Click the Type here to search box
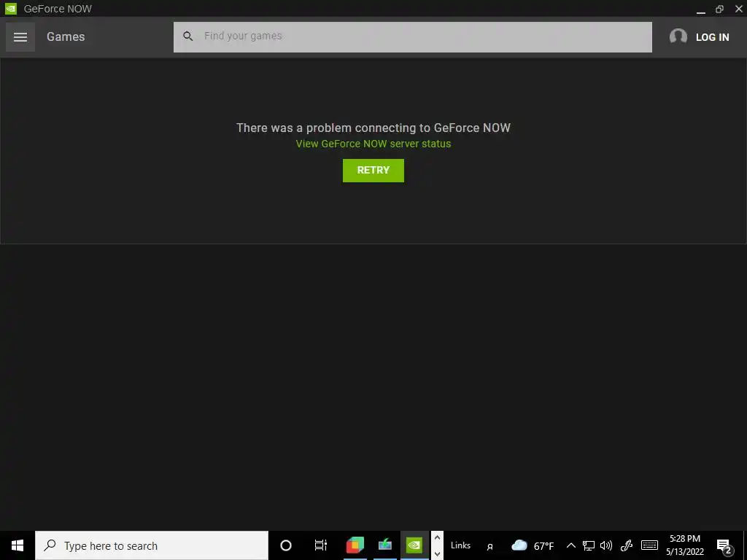 [x=152, y=545]
